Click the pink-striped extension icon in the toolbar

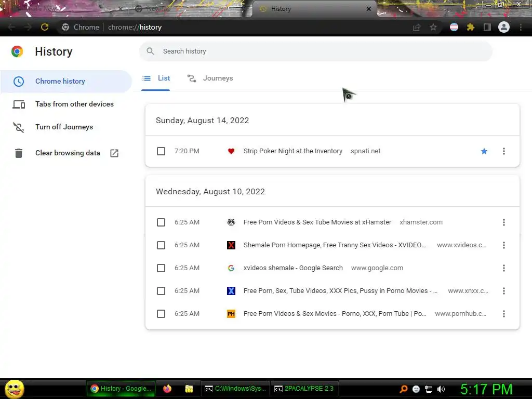(x=454, y=27)
